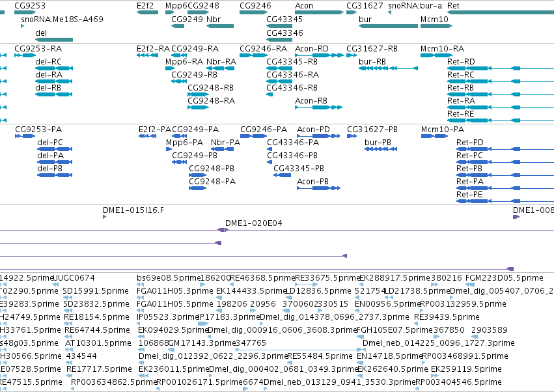Screen dimensions: 554x392
Task: Click the Mcm10-RA transcript
Action: 436,55
